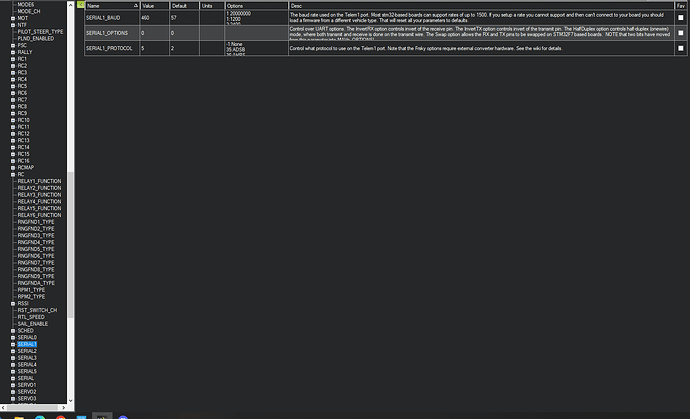Select RPM2_TYPE in the tree

(31, 297)
